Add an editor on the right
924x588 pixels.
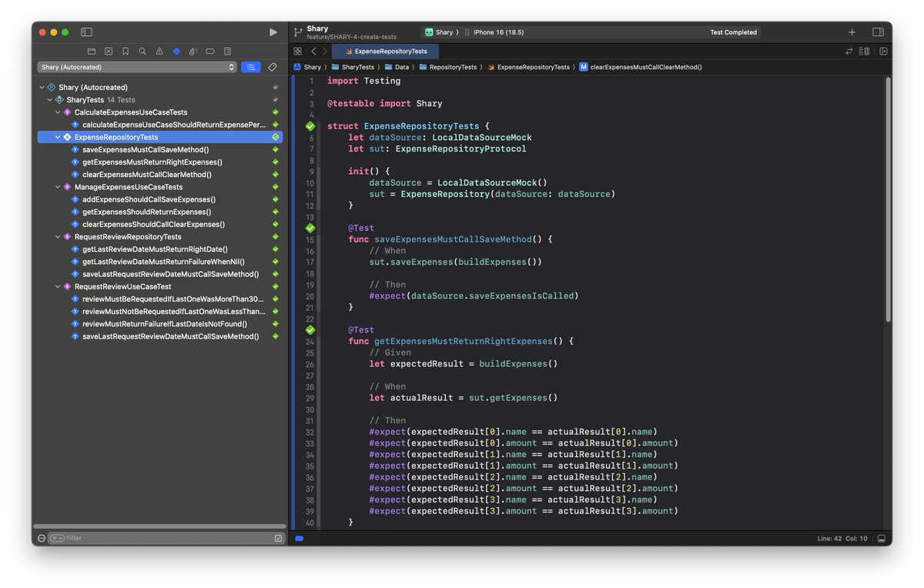(x=882, y=52)
